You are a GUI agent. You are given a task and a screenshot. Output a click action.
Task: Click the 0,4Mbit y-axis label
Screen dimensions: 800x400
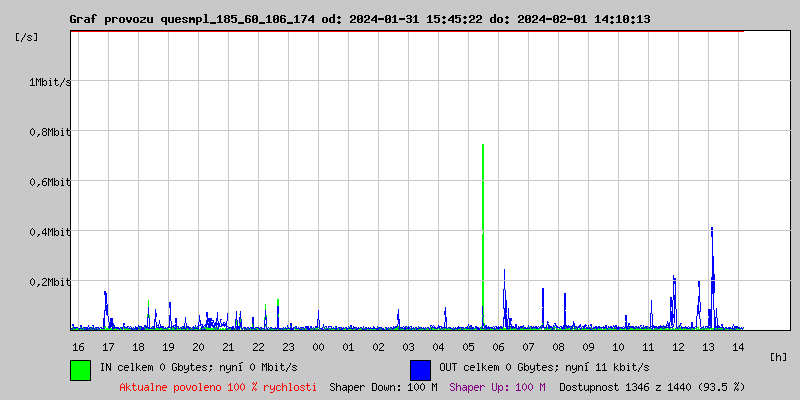point(50,232)
